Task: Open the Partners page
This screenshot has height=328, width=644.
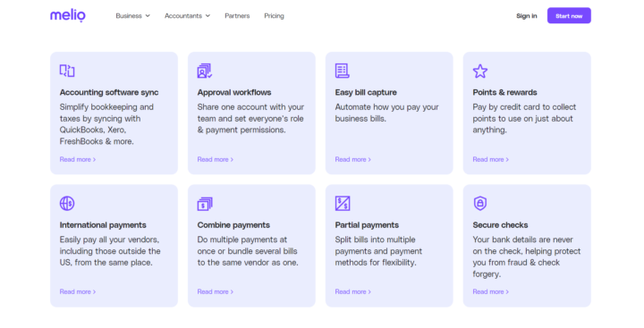Action: (x=237, y=15)
